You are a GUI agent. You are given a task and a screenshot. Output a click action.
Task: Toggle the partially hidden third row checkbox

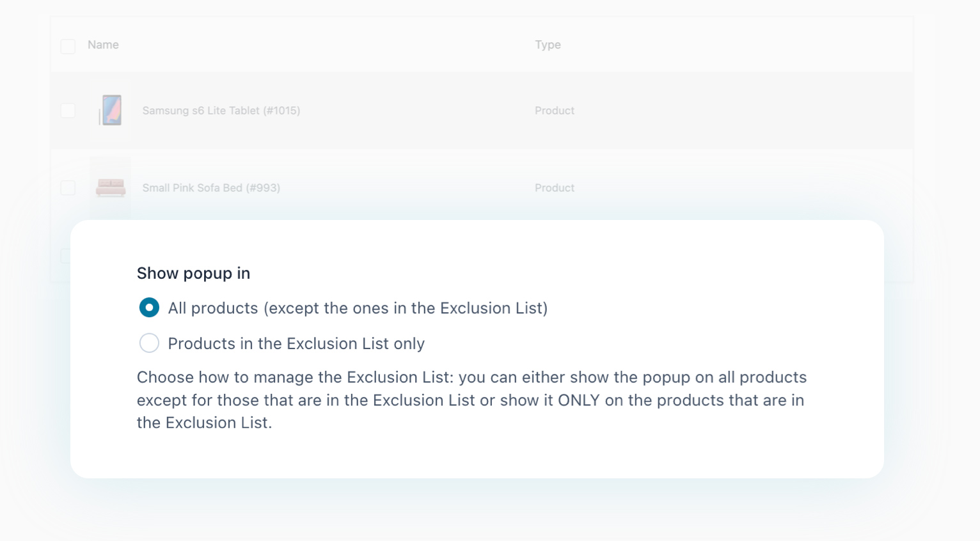point(65,256)
